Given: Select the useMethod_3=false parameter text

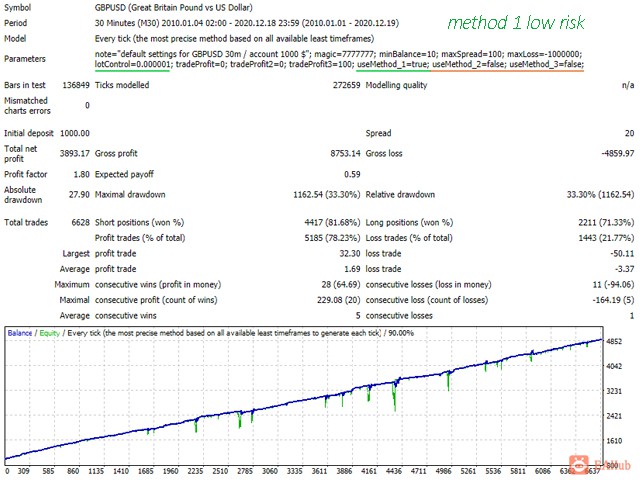Looking at the screenshot, I should tap(547, 64).
